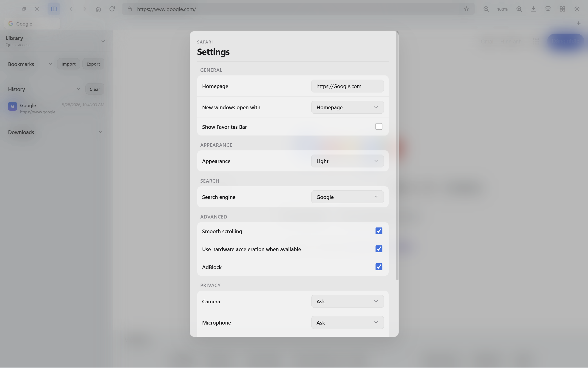Click the 100% zoom level indicator
Viewport: 588px width, 368px height.
click(x=502, y=9)
